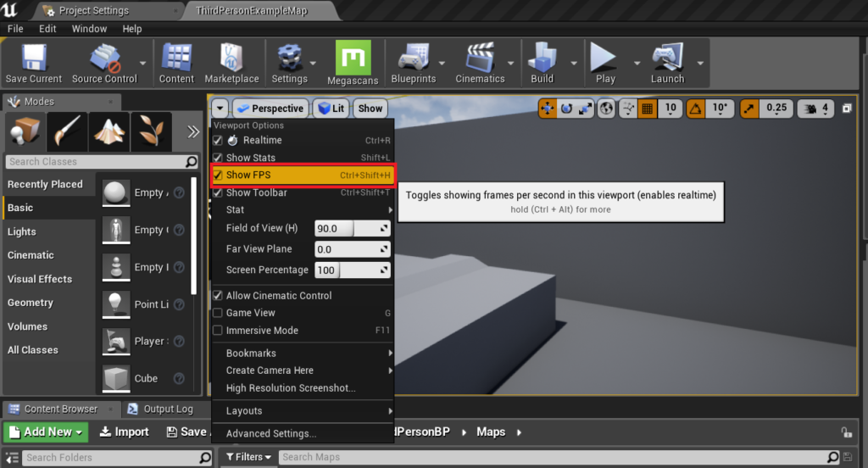Open the Source Control dropdown arrow
This screenshot has height=468, width=868.
[142, 63]
